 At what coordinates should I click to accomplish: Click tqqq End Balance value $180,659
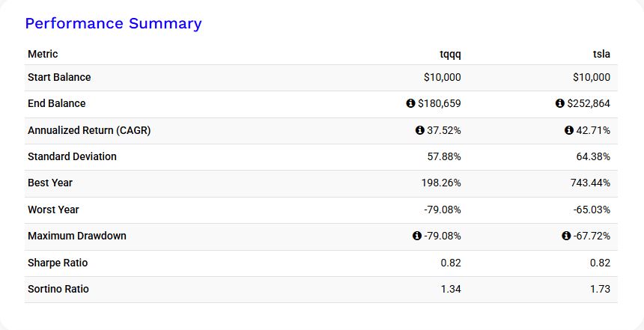(440, 104)
